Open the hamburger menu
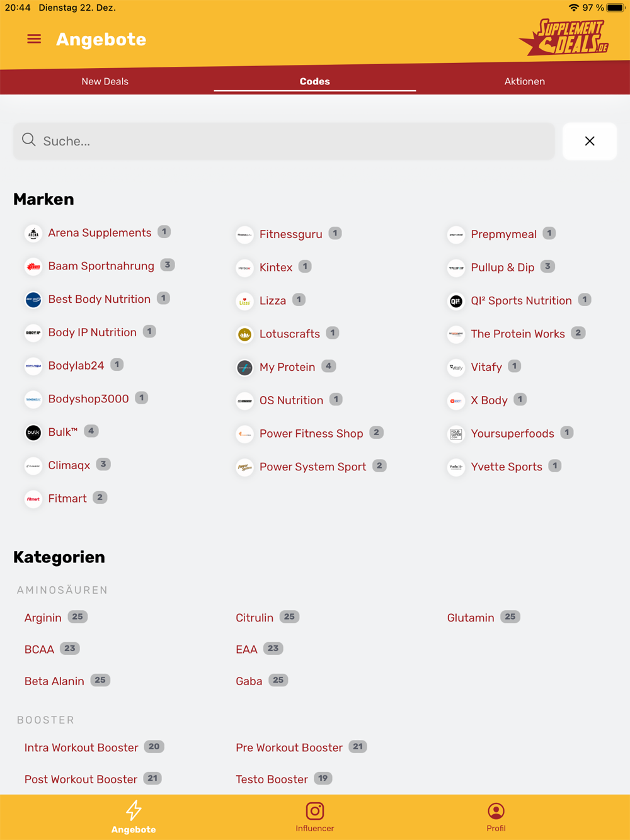630x840 pixels. [34, 39]
